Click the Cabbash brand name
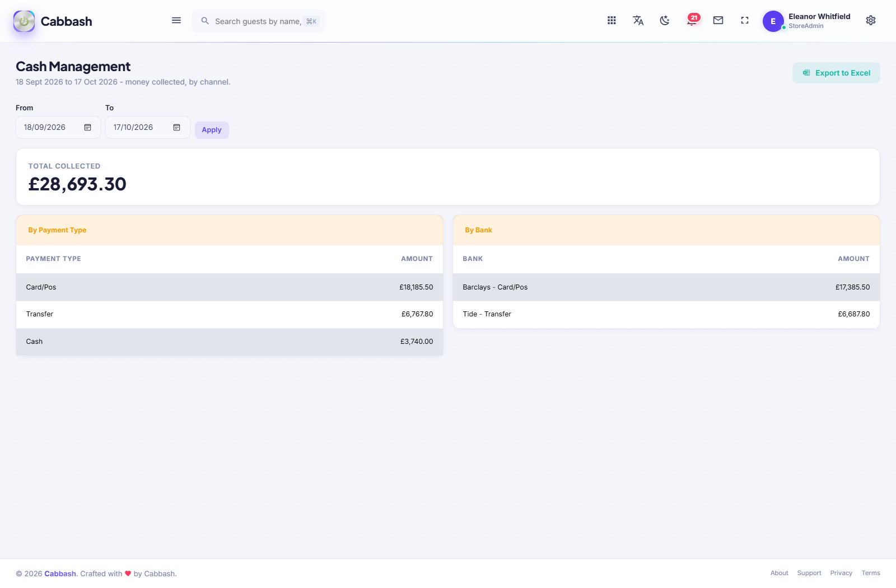 point(66,21)
